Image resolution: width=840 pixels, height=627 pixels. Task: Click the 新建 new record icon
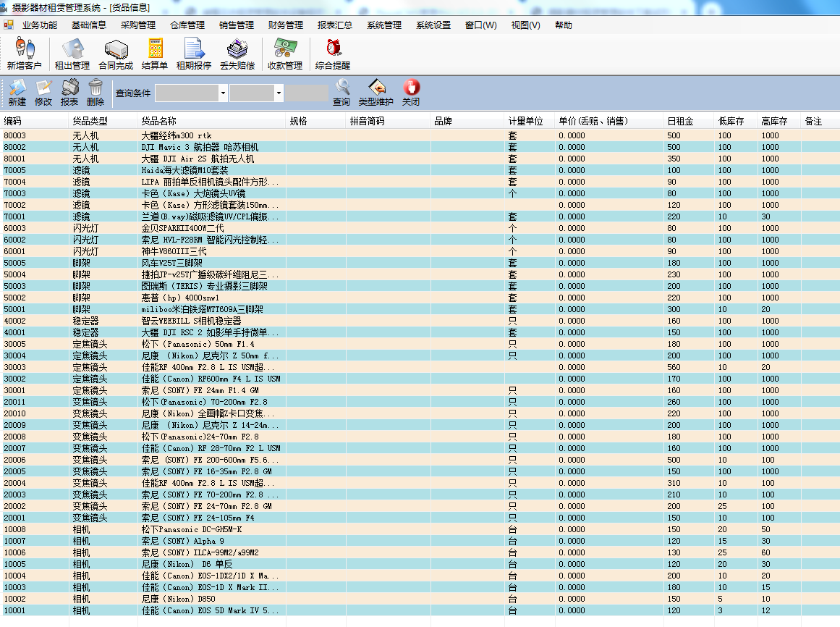point(16,91)
